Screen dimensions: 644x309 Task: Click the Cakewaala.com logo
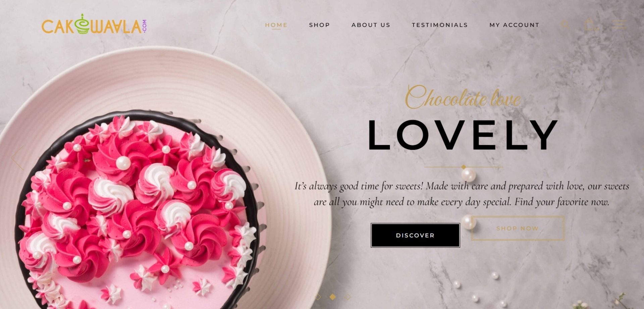(94, 25)
